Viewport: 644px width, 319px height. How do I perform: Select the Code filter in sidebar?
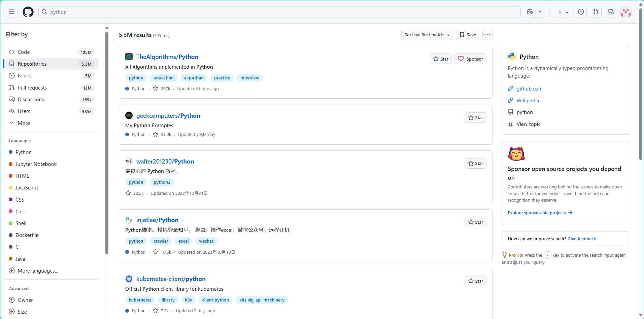click(24, 52)
